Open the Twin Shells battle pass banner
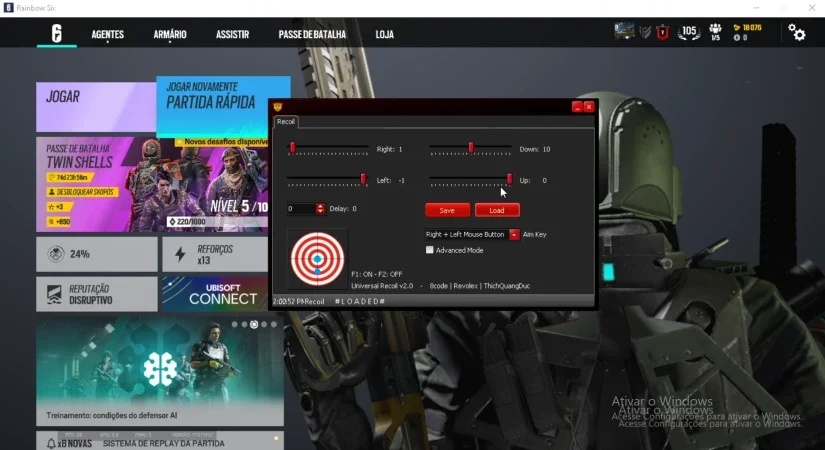 point(152,184)
